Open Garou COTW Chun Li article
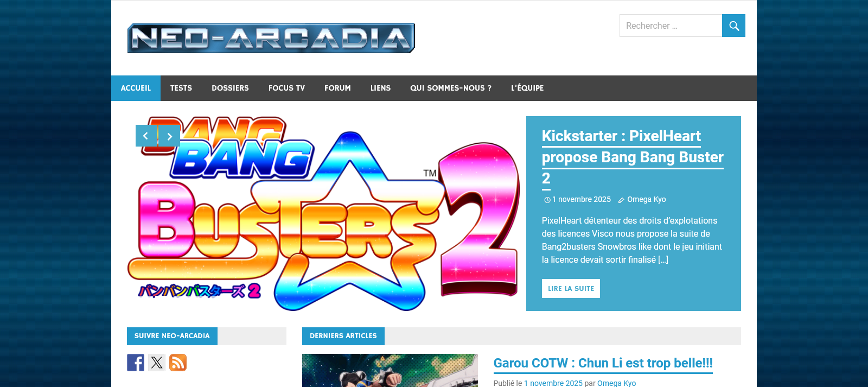The height and width of the screenshot is (387, 868). [x=603, y=363]
